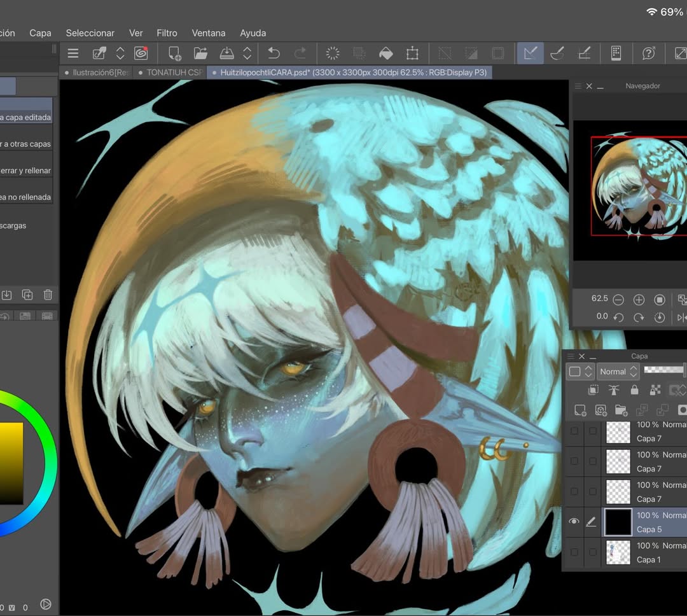Toggle Lock Layer padlock

[x=634, y=389]
